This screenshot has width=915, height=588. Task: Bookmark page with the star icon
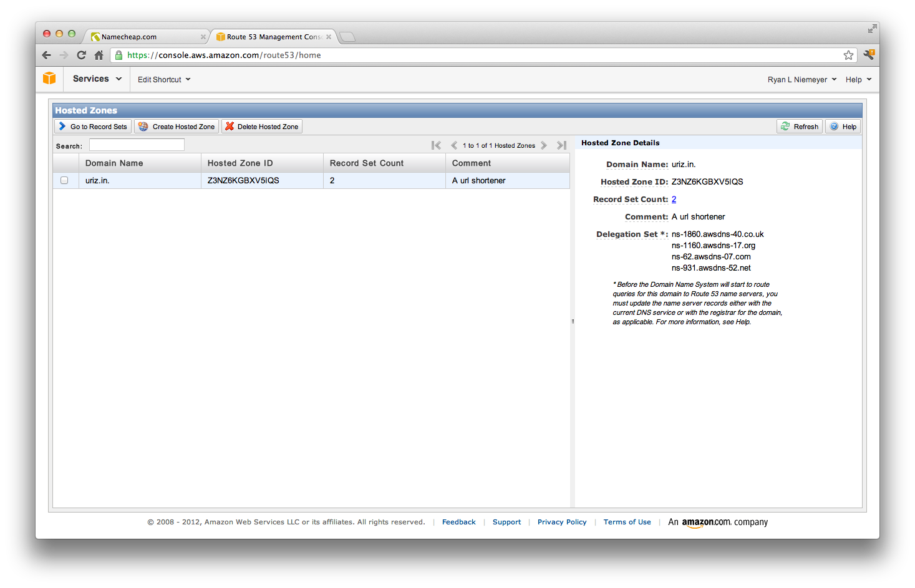pyautogui.click(x=848, y=55)
